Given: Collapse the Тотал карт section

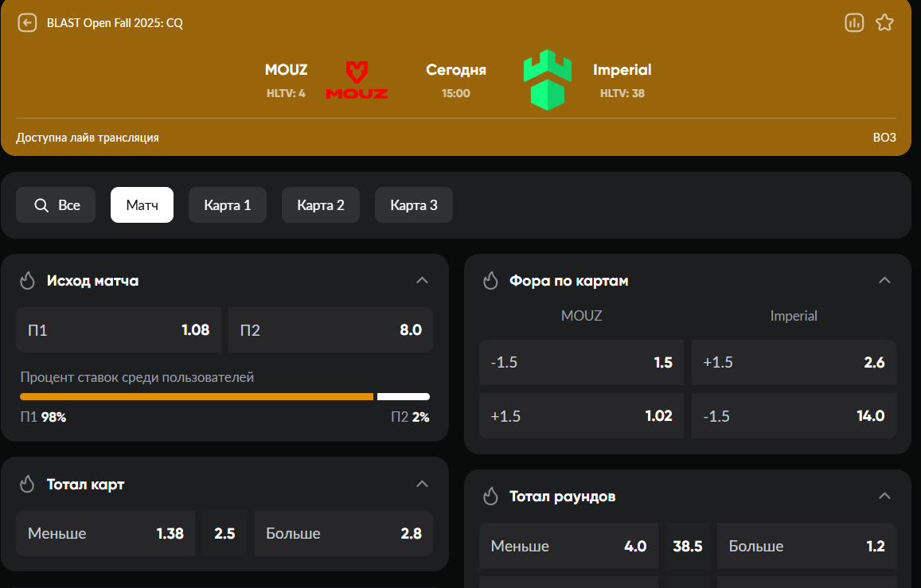Looking at the screenshot, I should coord(422,484).
